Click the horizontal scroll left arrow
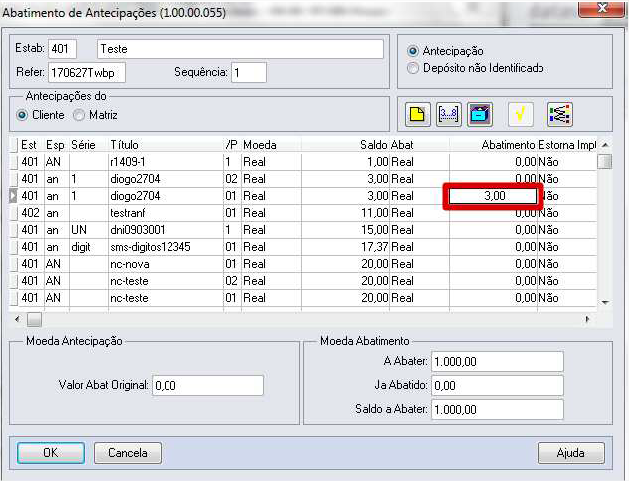The width and height of the screenshot is (629, 481). coord(17,319)
